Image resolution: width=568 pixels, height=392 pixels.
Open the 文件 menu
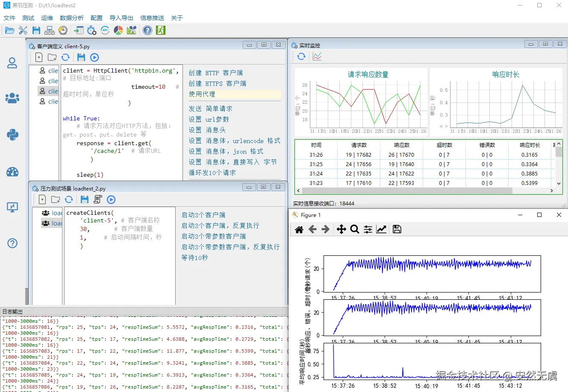(9, 18)
